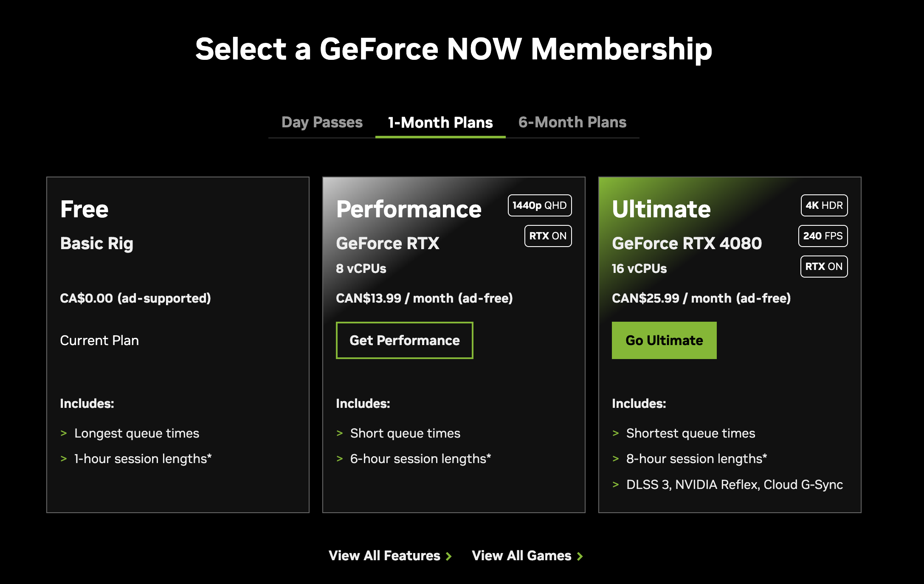Click the Current Plan label
This screenshot has height=584, width=924.
click(99, 340)
